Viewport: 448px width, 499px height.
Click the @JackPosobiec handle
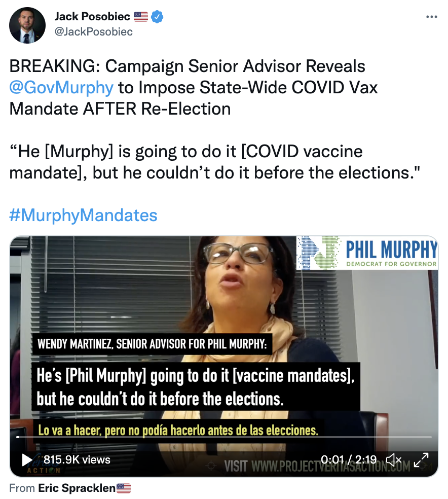(x=93, y=31)
